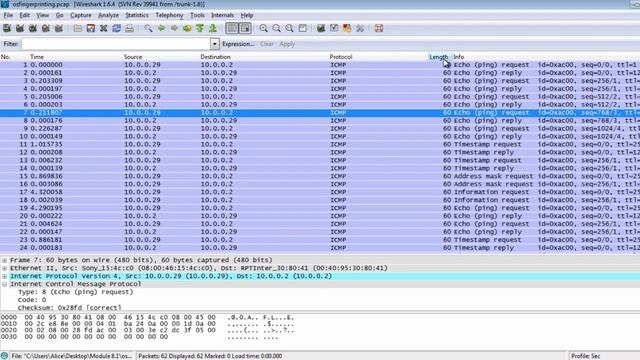Apply the display filter
The height and width of the screenshot is (360, 640).
coord(287,44)
